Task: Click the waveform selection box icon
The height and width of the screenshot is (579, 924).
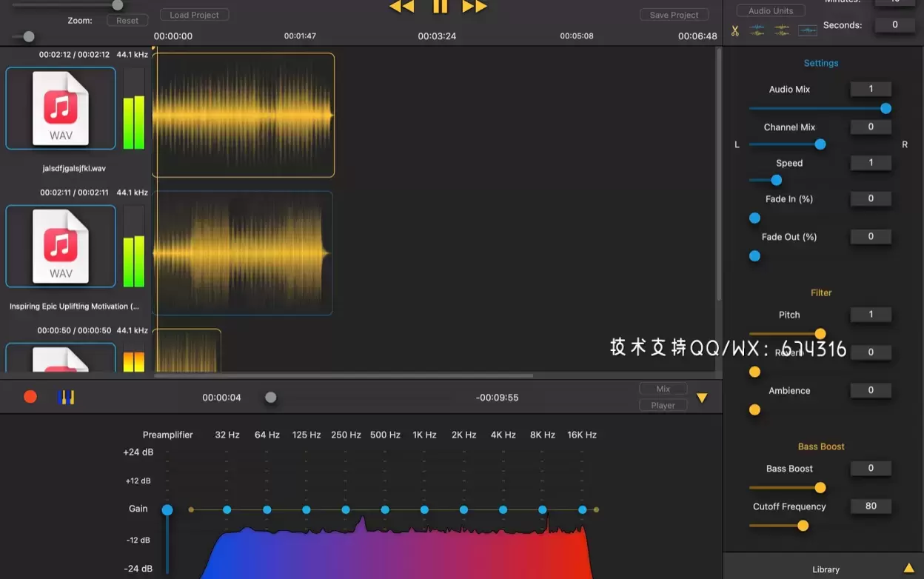Action: [807, 30]
